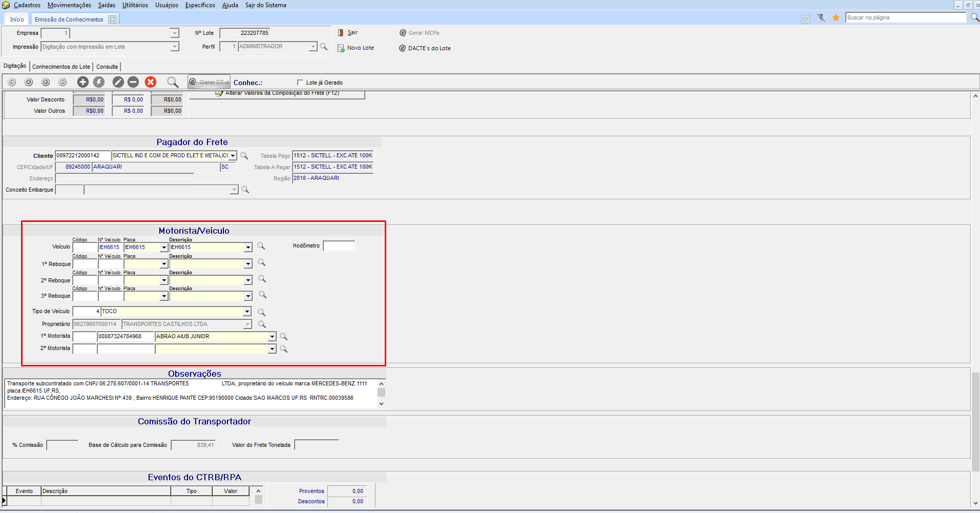Open the Movimentações menu
Image resolution: width=980 pixels, height=513 pixels.
click(x=69, y=5)
